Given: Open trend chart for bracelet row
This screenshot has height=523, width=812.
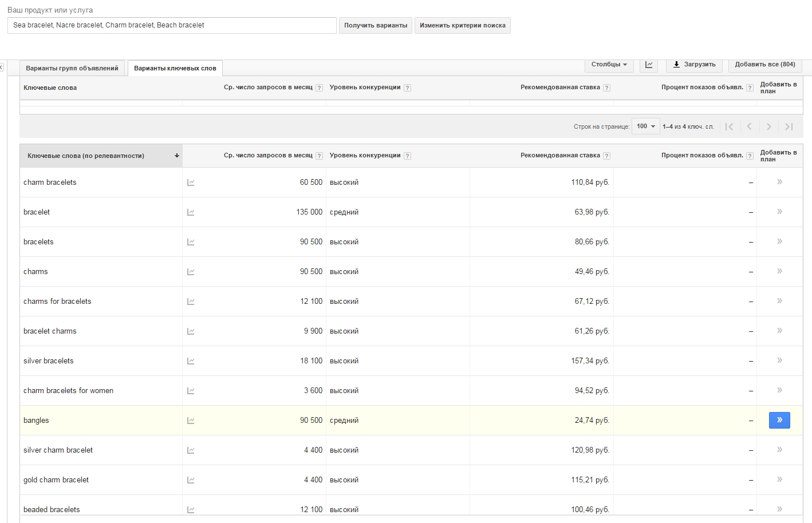Looking at the screenshot, I should coord(191,212).
